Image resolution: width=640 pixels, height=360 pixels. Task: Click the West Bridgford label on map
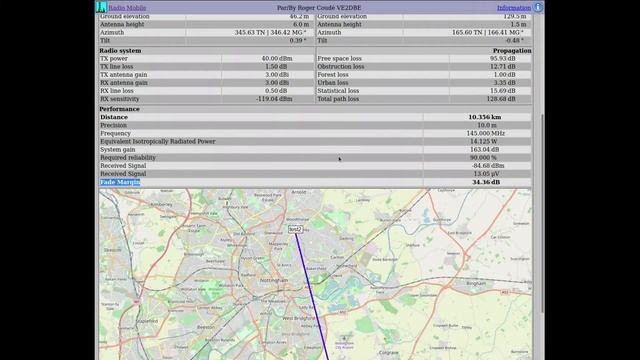pyautogui.click(x=299, y=318)
